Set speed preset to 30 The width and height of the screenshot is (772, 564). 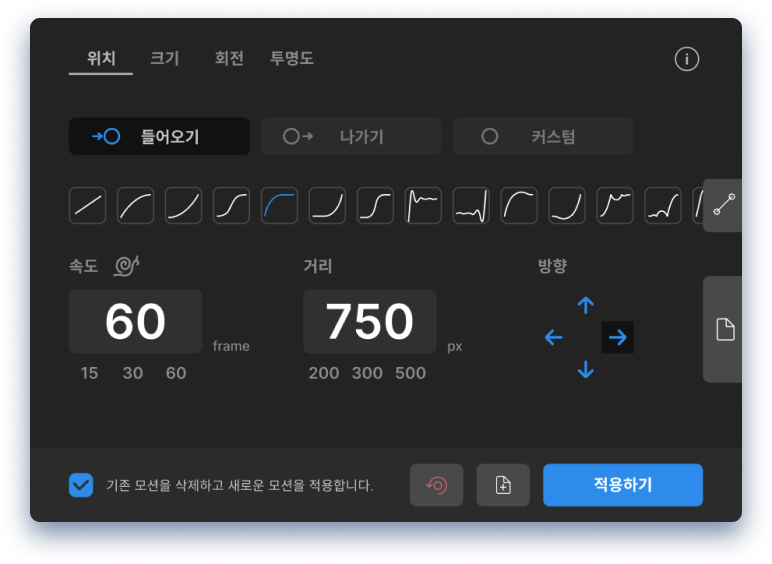133,373
